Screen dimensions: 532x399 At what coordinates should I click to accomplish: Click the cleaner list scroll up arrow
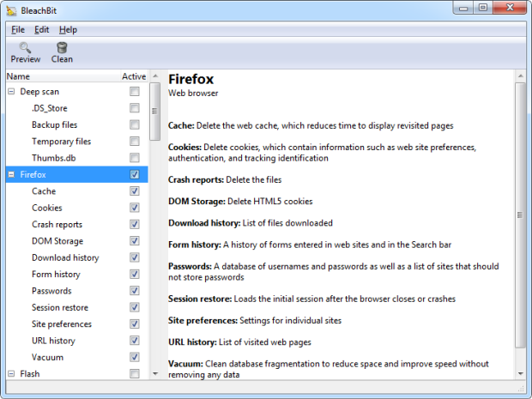pos(155,76)
